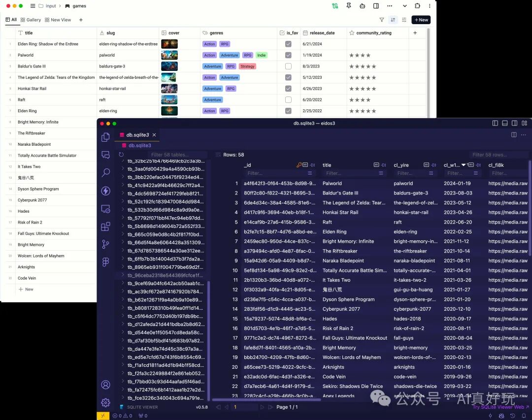Toggle is_fav checkbox for Elden Ring row
The image size is (532, 420).
[x=288, y=111]
